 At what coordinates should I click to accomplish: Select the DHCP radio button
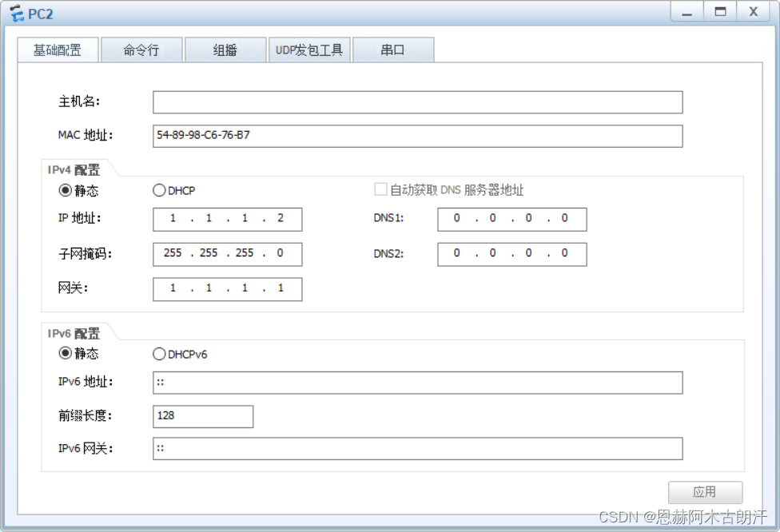click(159, 190)
